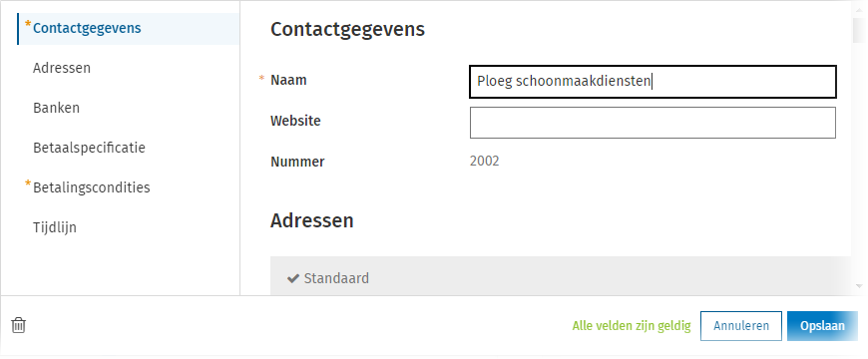This screenshot has height=359, width=868.
Task: Select Banken in the left navigation
Action: (x=56, y=108)
